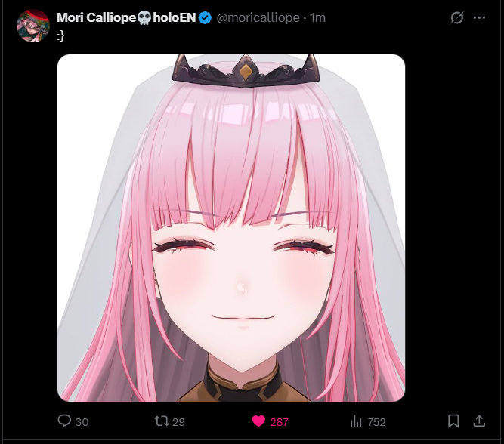Click the skull emoji in the name
The height and width of the screenshot is (444, 504).
point(144,18)
